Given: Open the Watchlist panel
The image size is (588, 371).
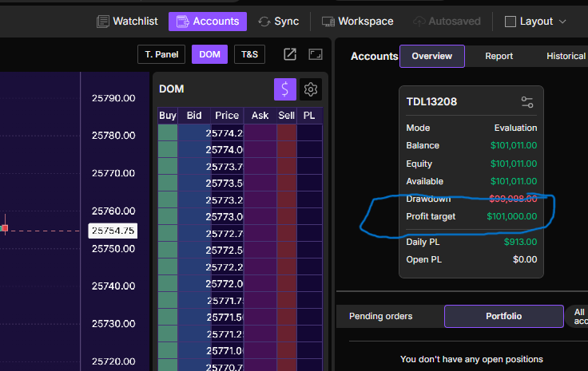Looking at the screenshot, I should (x=127, y=22).
